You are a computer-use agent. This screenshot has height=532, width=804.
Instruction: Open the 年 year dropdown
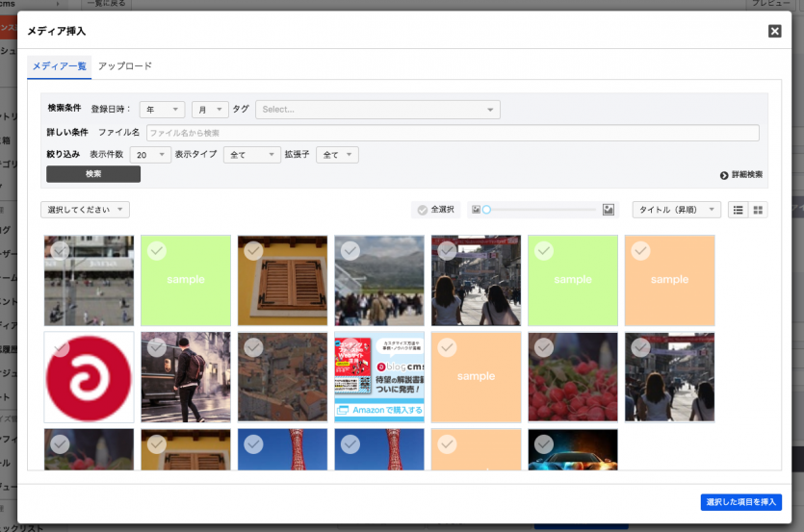[162, 110]
